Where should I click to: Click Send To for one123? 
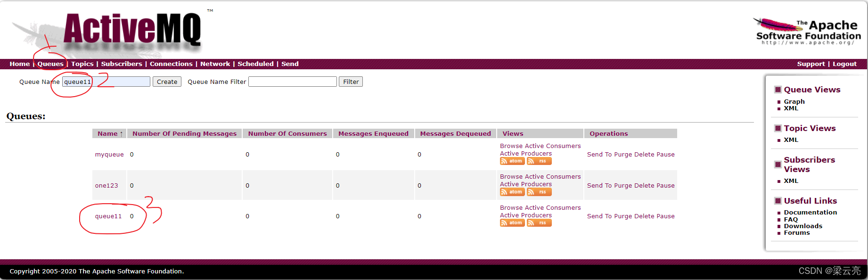[x=599, y=185]
